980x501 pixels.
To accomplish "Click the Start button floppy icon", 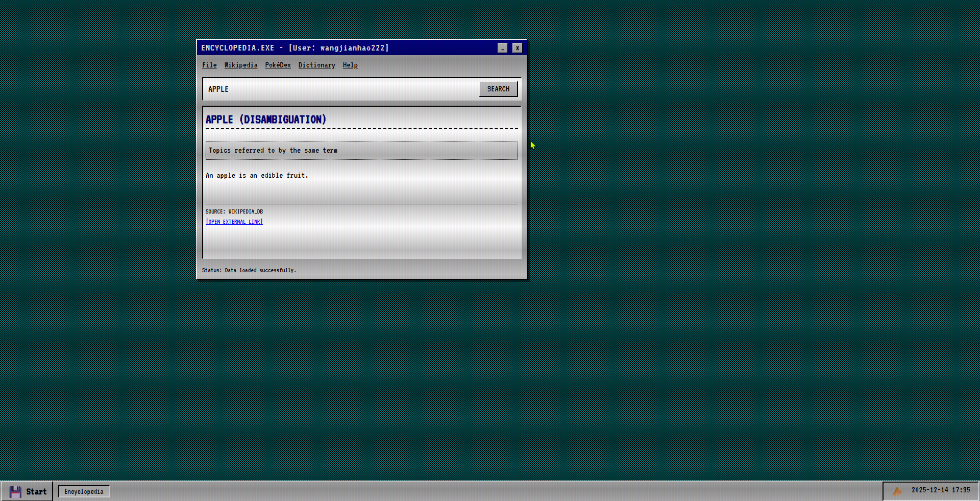I will [x=15, y=491].
